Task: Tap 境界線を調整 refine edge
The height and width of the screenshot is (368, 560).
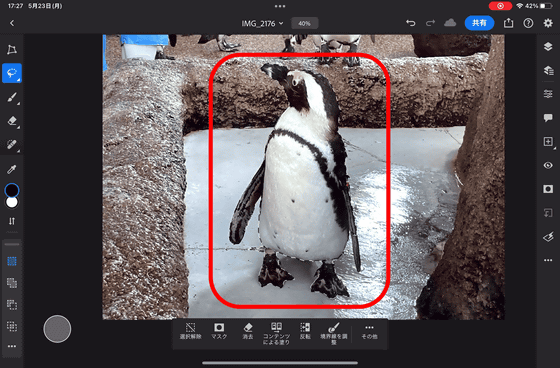Action: point(334,334)
